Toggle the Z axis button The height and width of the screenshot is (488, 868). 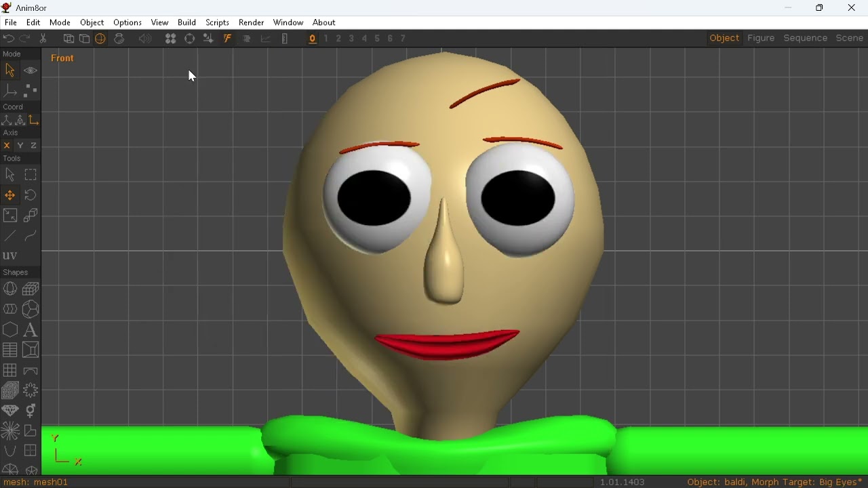pos(34,146)
